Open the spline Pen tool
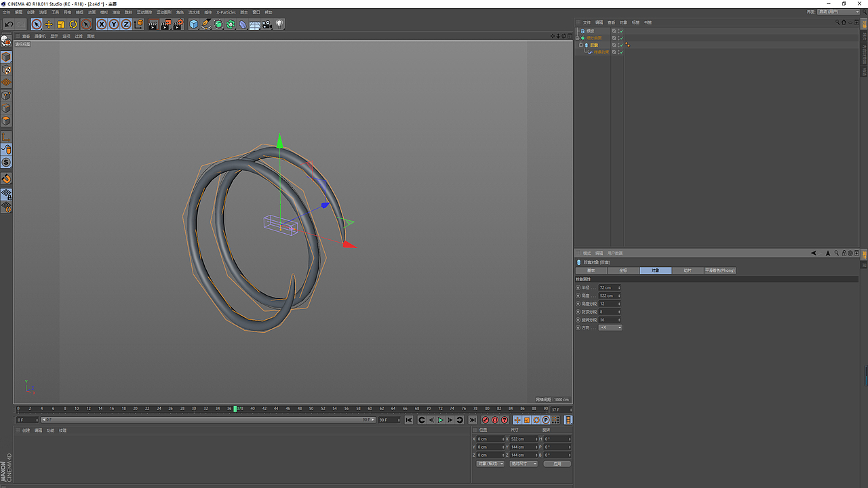 (206, 24)
